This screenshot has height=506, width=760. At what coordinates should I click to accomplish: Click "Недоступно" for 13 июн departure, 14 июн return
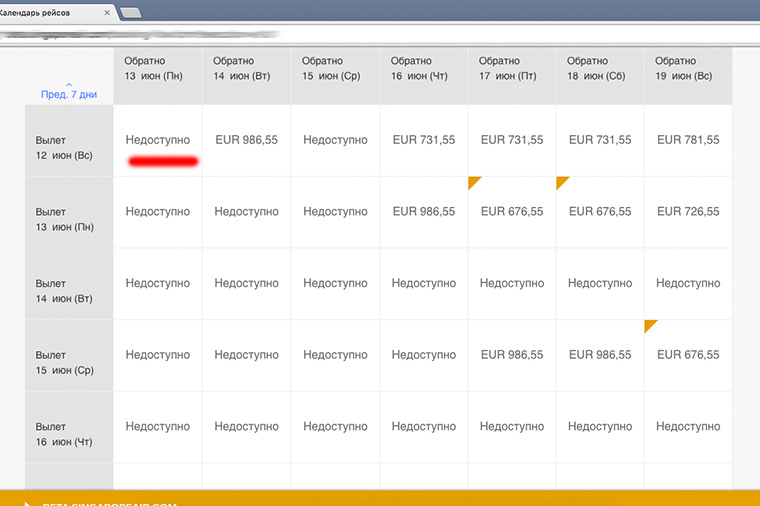pos(246,212)
